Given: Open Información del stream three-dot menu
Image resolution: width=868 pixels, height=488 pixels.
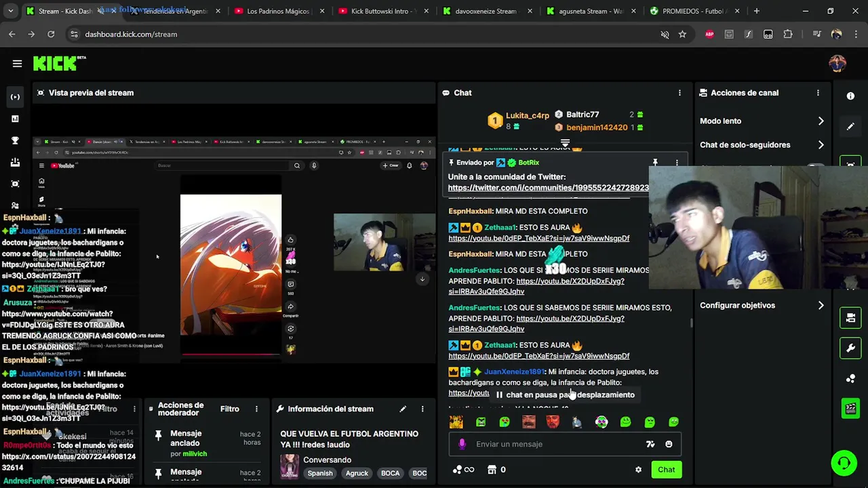Looking at the screenshot, I should tap(422, 409).
